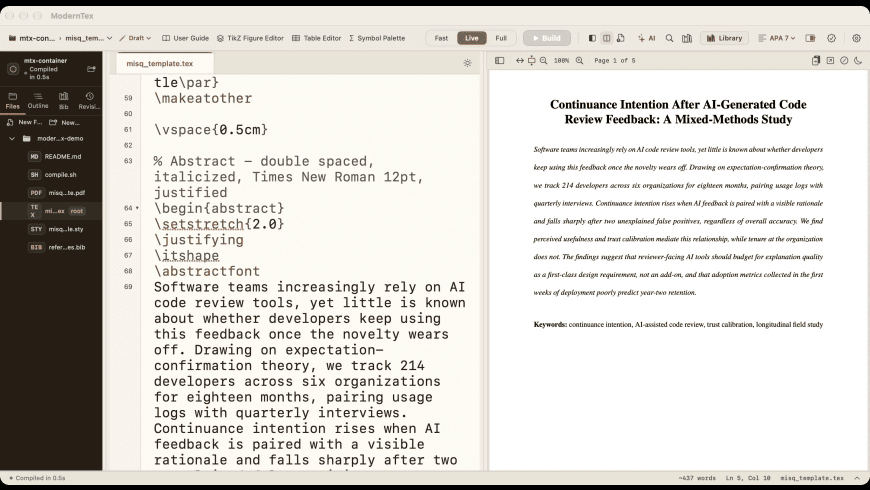Click the Compiled in 0.5s status
The height and width of the screenshot is (490, 870).
coord(37,478)
